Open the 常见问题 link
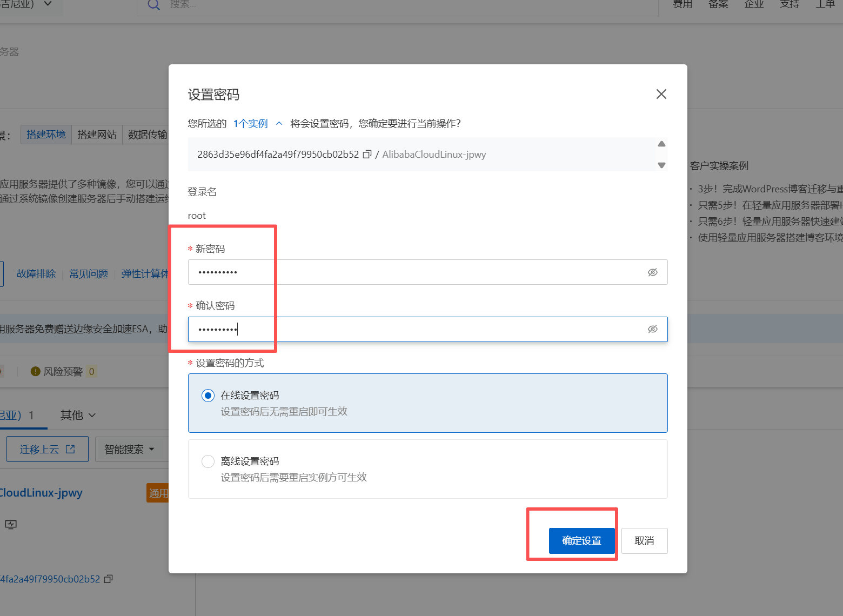The image size is (843, 616). click(89, 274)
